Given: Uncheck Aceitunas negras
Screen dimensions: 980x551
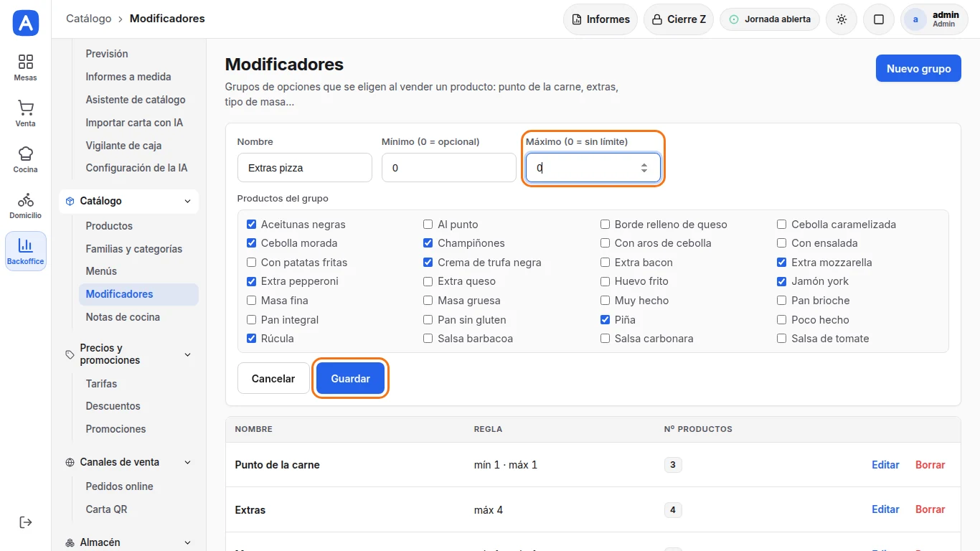Looking at the screenshot, I should tap(251, 225).
